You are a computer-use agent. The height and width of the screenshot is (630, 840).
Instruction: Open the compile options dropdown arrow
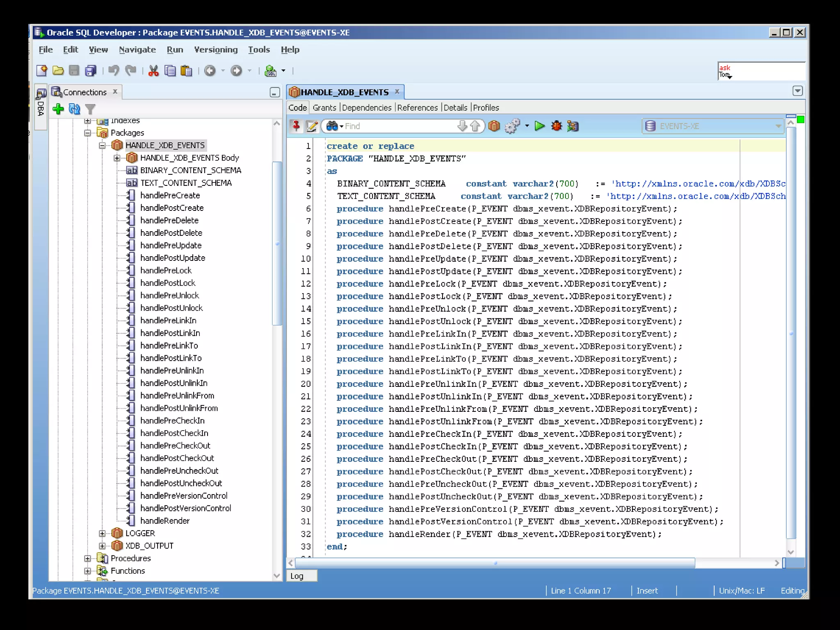(527, 126)
